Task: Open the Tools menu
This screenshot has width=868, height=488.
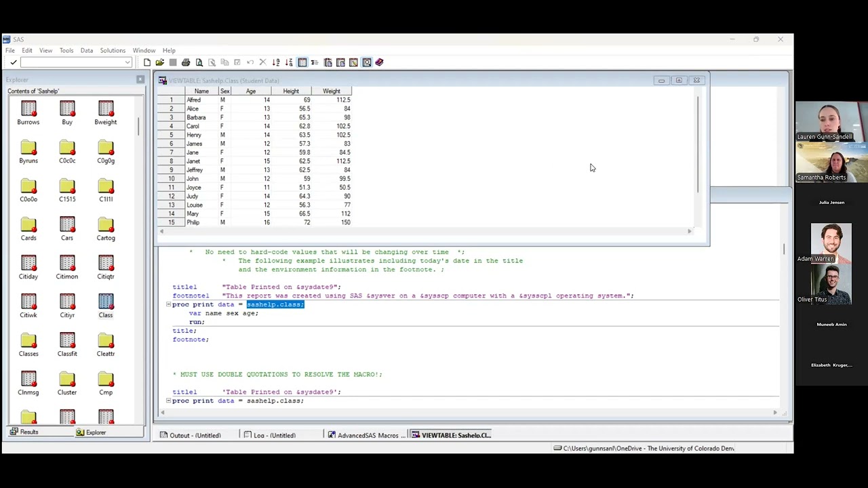Action: (x=66, y=50)
